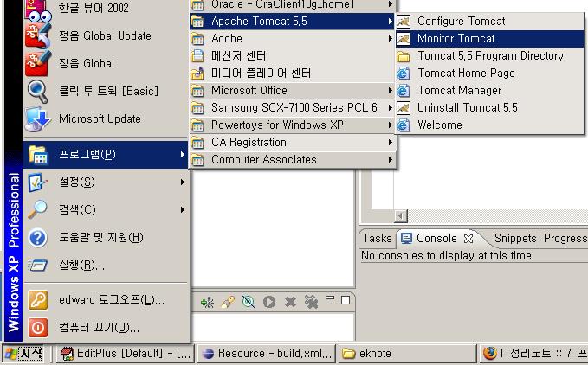Switch to eknote folder taskbar button
The width and height of the screenshot is (588, 365).
407,354
